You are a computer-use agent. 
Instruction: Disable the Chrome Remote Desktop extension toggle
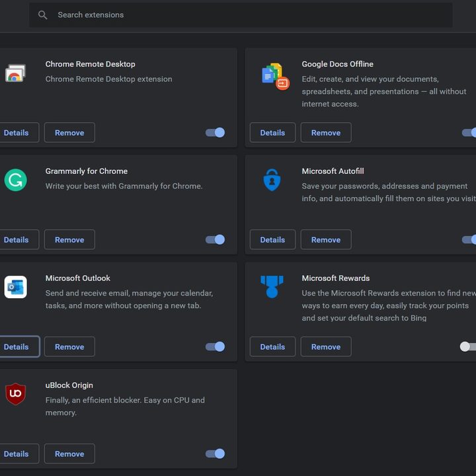(216, 132)
